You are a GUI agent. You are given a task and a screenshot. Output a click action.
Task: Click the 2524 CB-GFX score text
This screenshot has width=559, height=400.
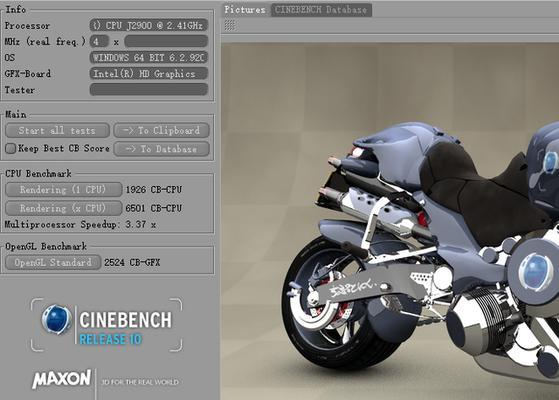point(132,263)
